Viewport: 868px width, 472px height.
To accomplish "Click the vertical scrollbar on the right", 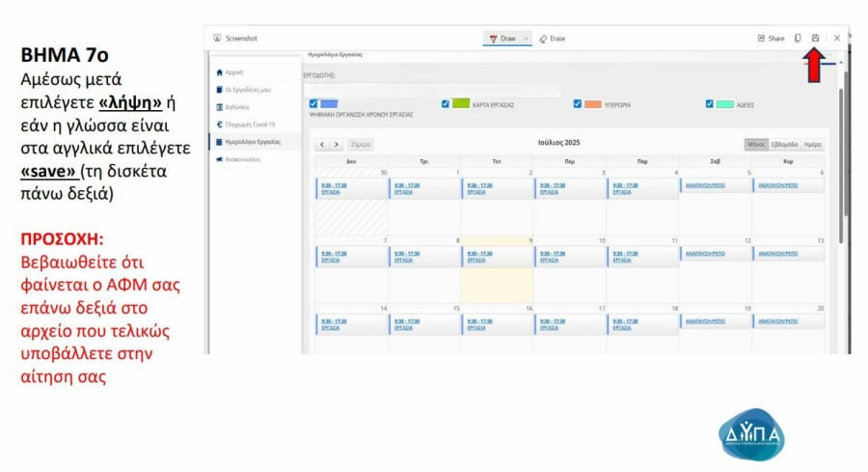I will point(841,164).
